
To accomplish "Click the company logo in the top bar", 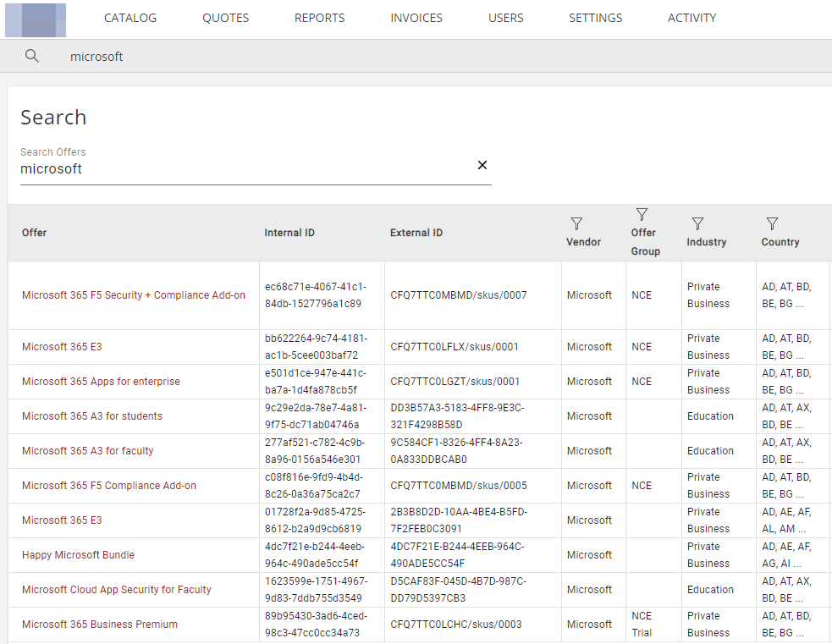I will pos(36,19).
